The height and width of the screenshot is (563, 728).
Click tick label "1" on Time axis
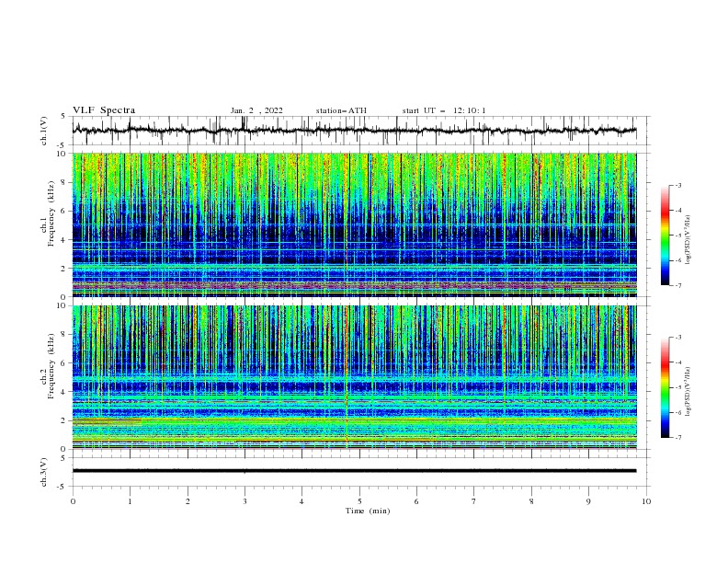pos(130,501)
